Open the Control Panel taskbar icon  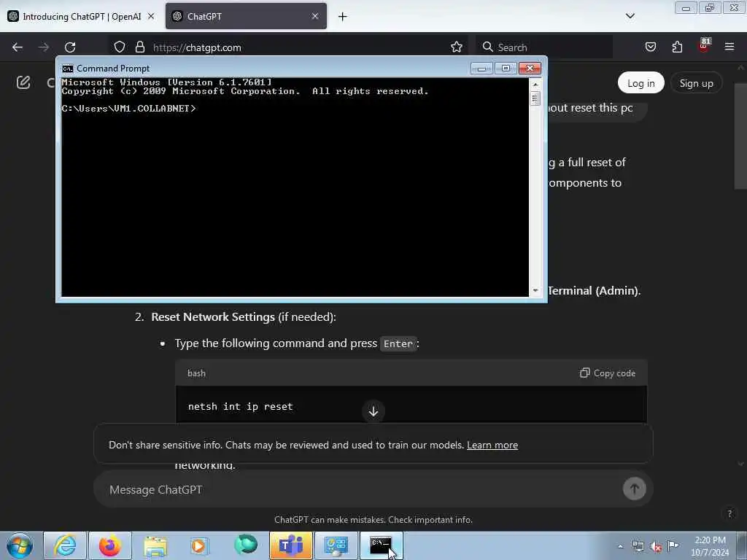[336, 545]
